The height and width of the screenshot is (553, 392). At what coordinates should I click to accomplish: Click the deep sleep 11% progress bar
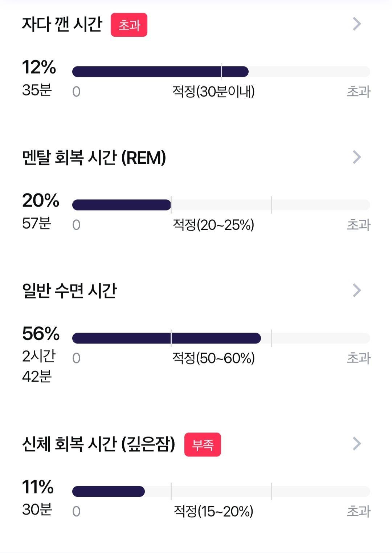pos(221,491)
